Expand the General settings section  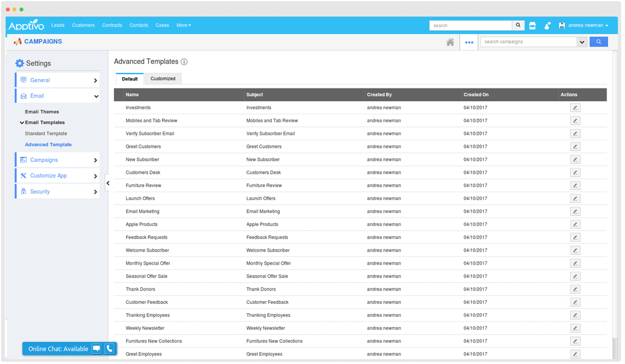[x=57, y=80]
